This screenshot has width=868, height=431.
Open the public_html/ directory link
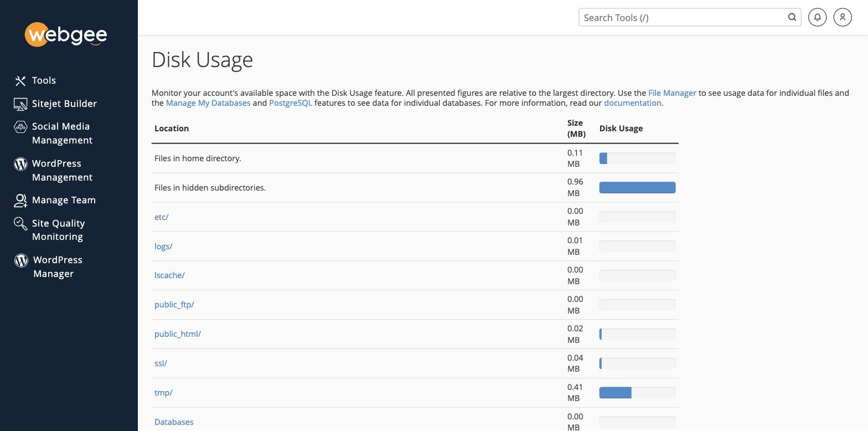tap(178, 334)
